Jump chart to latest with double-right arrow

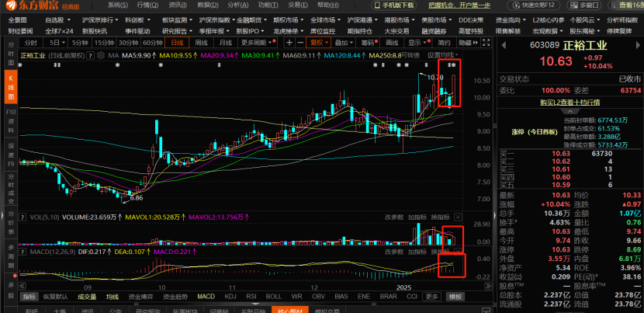tap(488, 286)
